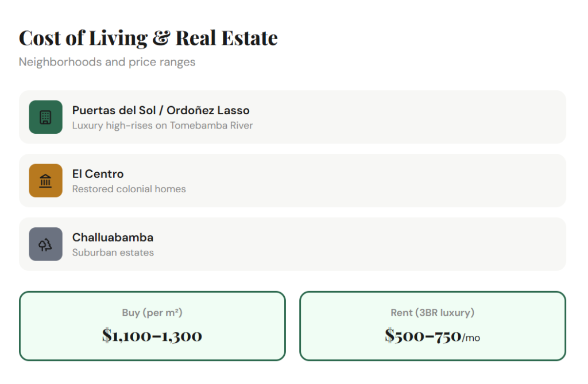Viewport: 588px width, 384px height.
Task: Click the 'Rent (3BR luxury)' label
Action: coord(432,313)
